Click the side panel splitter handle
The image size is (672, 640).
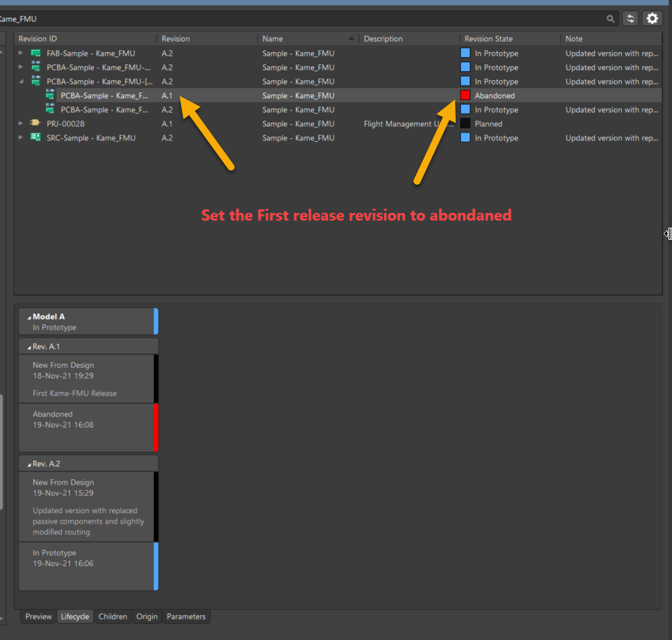(x=668, y=233)
